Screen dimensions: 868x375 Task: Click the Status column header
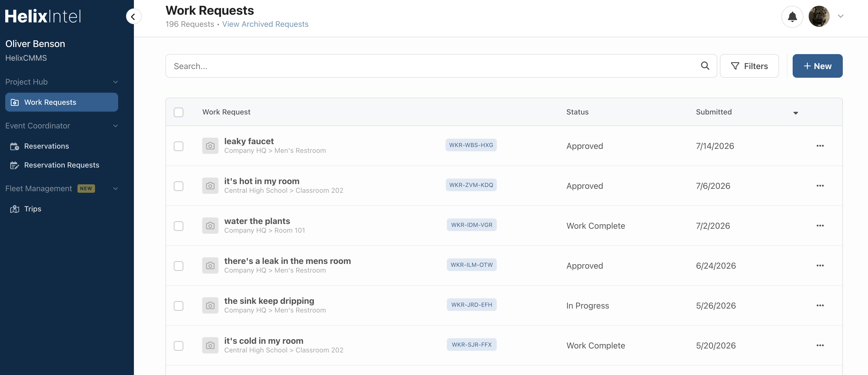(x=577, y=112)
